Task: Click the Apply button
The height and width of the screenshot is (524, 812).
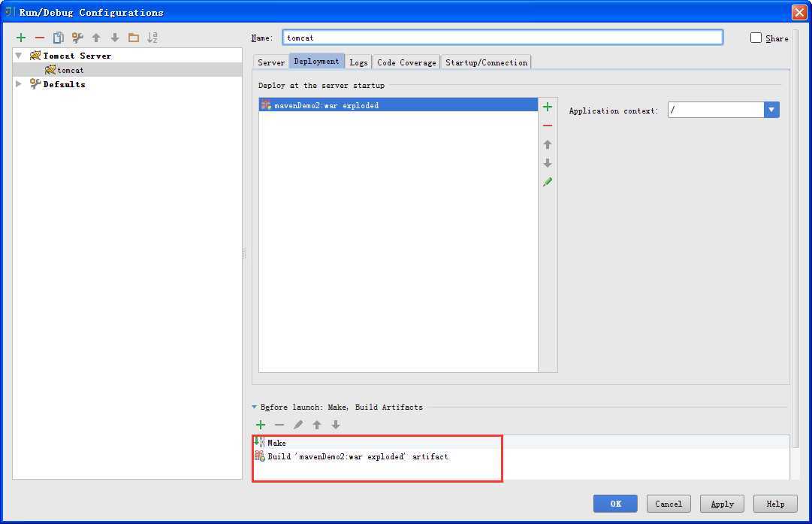Action: coord(722,504)
